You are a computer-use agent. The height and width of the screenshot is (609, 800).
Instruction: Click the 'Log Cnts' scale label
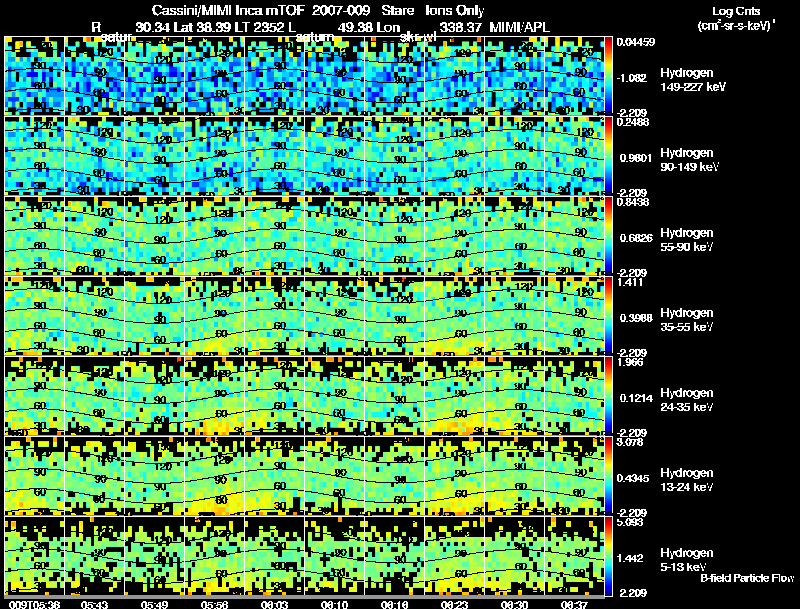pos(736,11)
